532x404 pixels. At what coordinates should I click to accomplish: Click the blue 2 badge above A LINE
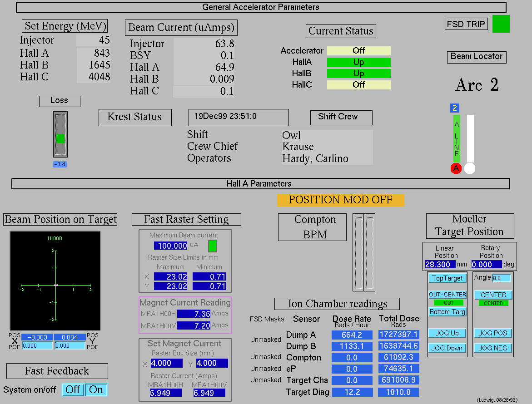pos(455,108)
